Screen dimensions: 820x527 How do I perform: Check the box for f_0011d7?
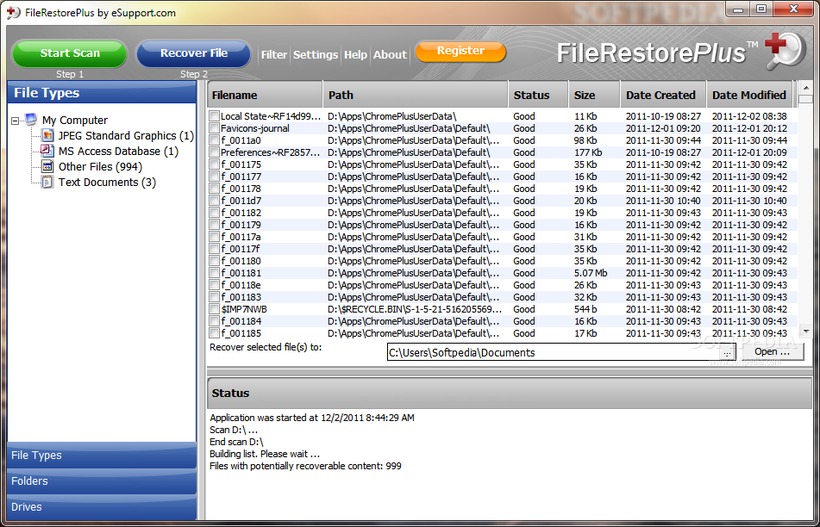[214, 200]
